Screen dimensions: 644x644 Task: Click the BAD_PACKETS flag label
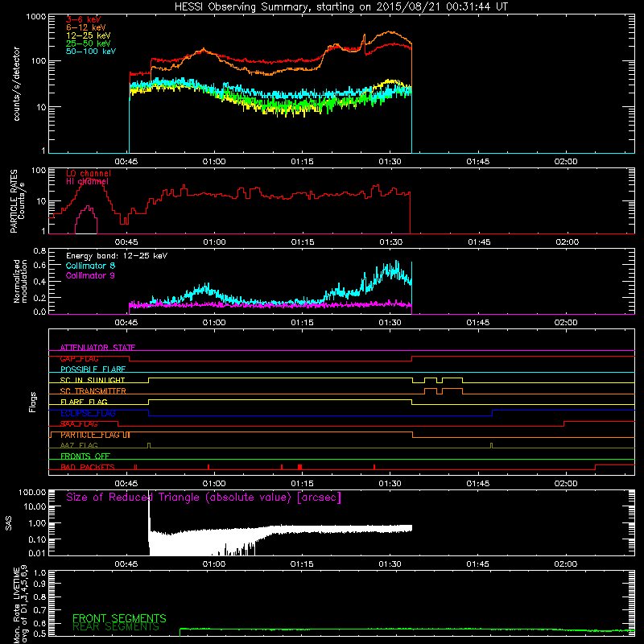(88, 467)
